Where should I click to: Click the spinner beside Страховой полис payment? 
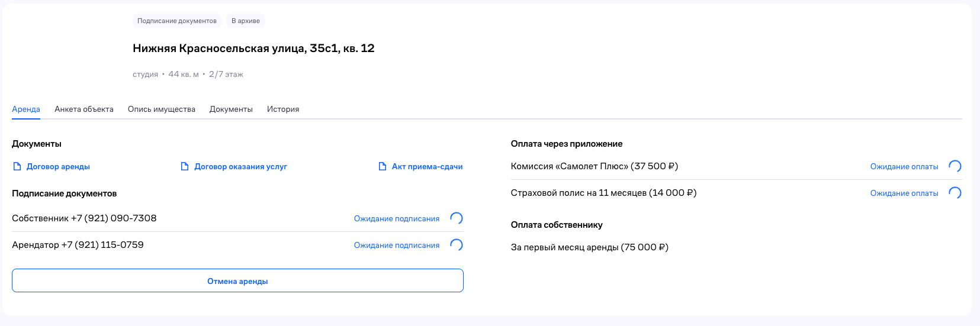tap(955, 193)
